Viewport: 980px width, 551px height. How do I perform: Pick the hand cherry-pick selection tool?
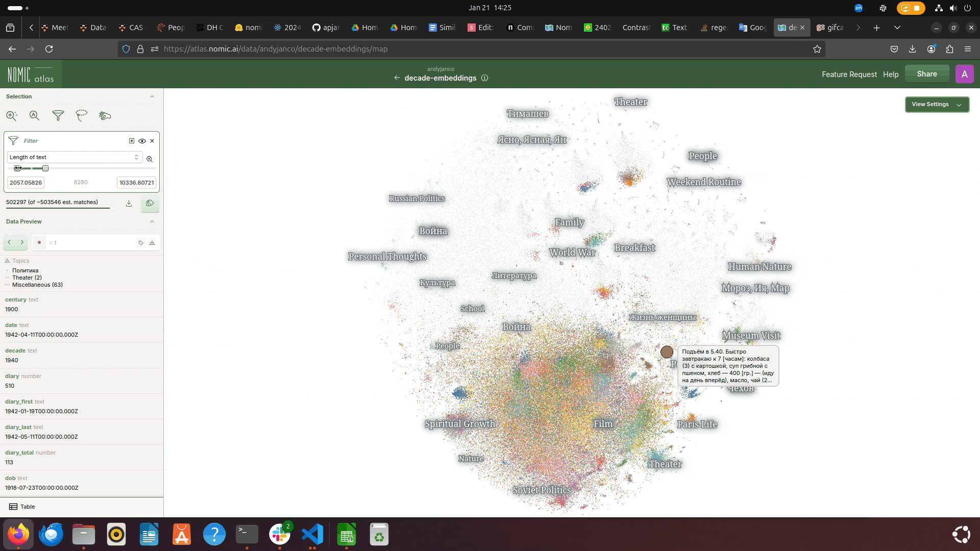[105, 116]
